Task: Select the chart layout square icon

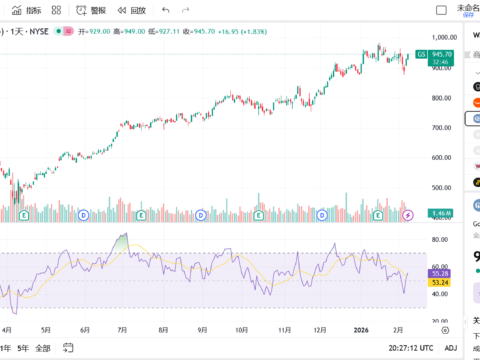Action: (x=441, y=10)
